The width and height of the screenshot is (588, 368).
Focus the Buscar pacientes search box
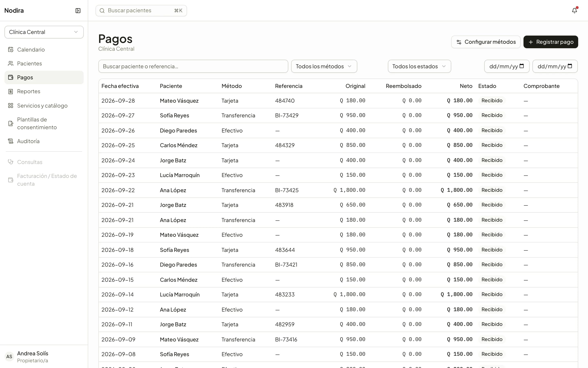coord(141,10)
